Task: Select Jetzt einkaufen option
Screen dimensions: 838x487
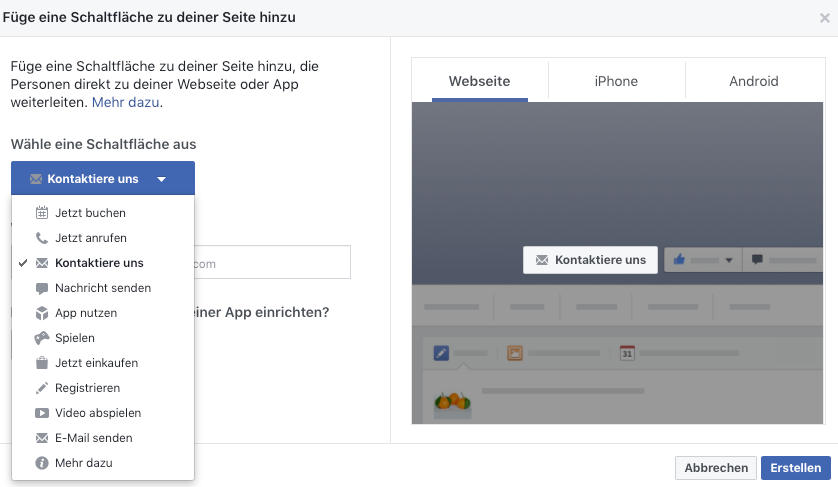Action: coord(103,363)
